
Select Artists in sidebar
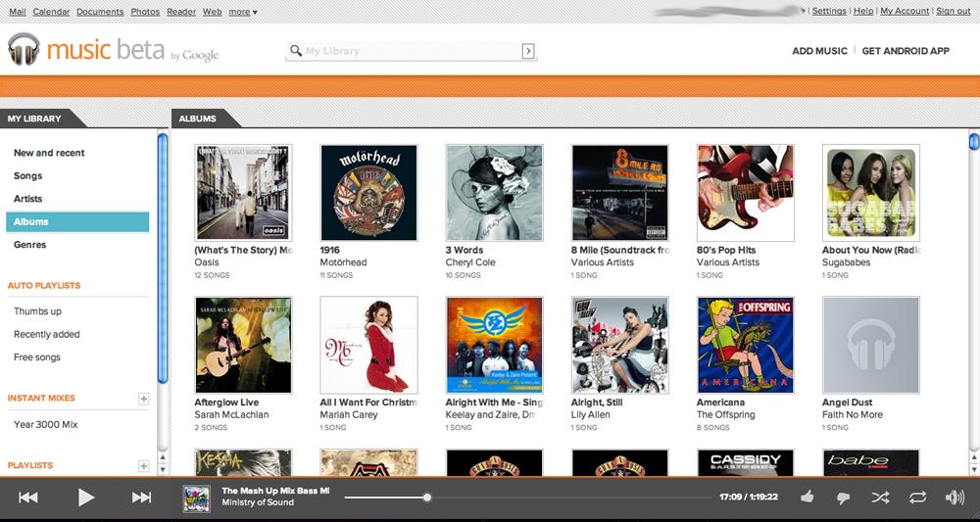tap(28, 199)
